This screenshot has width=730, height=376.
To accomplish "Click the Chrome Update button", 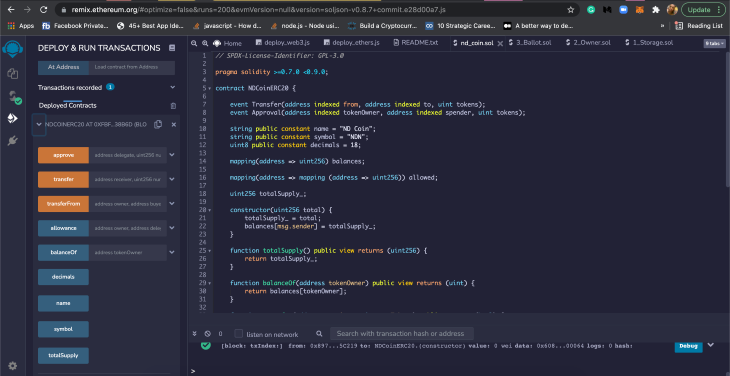I will click(x=703, y=9).
